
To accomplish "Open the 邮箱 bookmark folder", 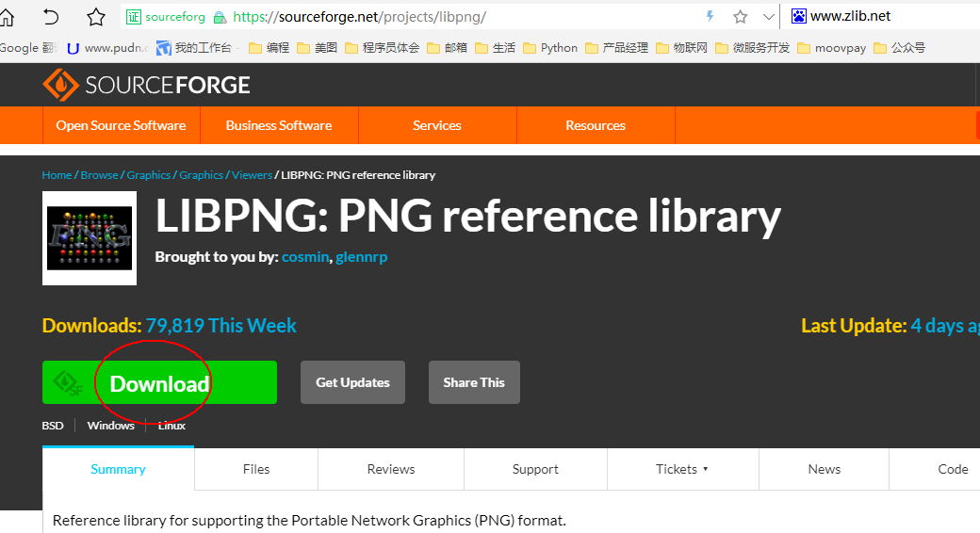I will (x=447, y=48).
